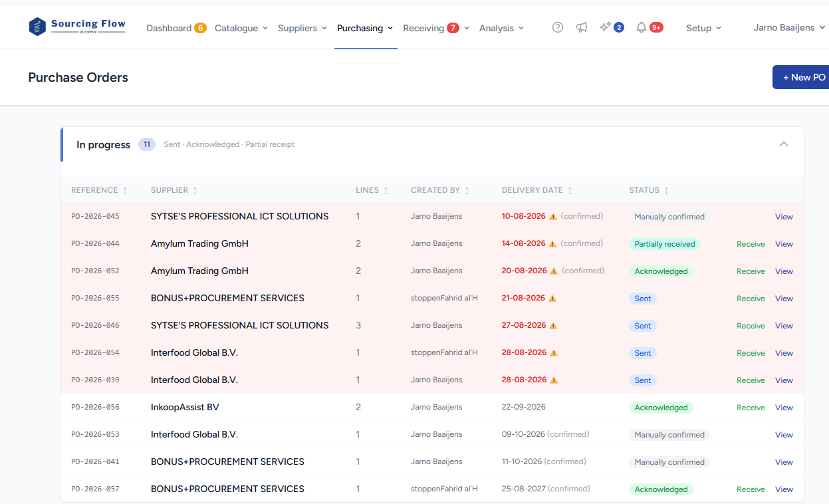Click the Sourcing Flow logo
Screen dimensions: 829x504
(x=77, y=27)
